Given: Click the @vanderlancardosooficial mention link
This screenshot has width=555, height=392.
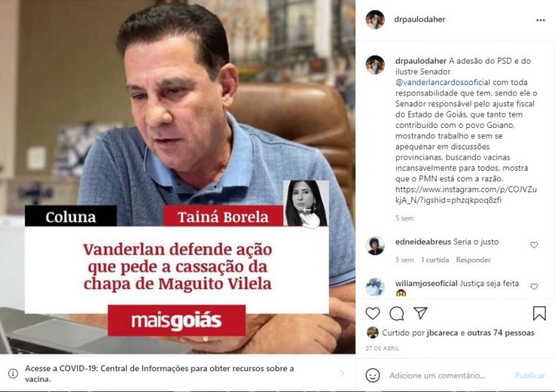Looking at the screenshot, I should pyautogui.click(x=443, y=82).
